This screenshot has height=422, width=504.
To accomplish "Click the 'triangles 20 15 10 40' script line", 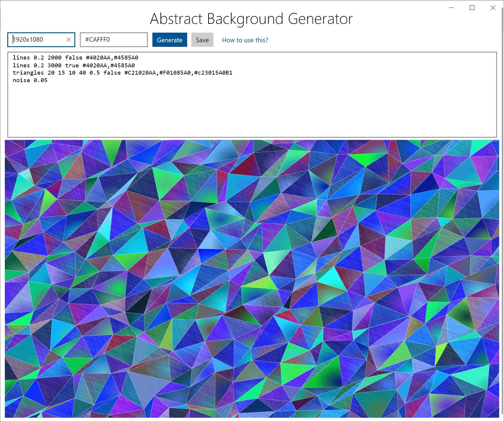I will pos(122,72).
